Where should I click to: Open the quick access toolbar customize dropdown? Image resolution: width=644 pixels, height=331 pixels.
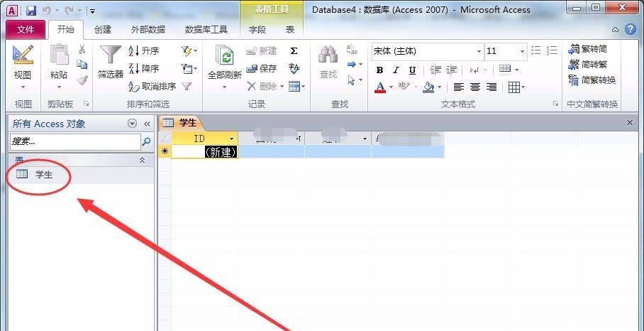pyautogui.click(x=92, y=11)
